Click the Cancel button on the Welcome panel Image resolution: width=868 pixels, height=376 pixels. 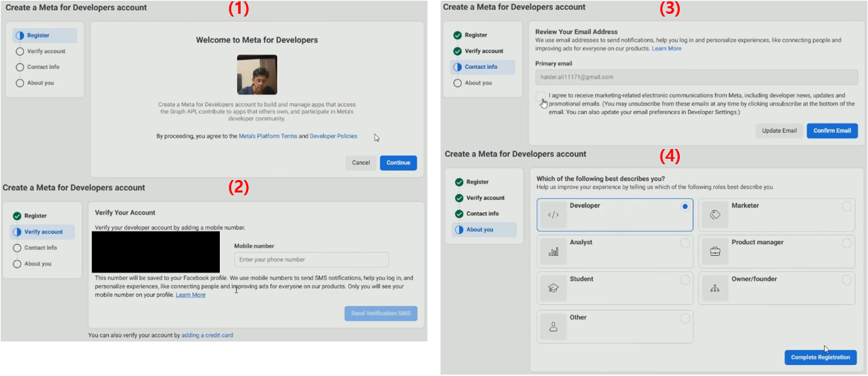point(361,163)
